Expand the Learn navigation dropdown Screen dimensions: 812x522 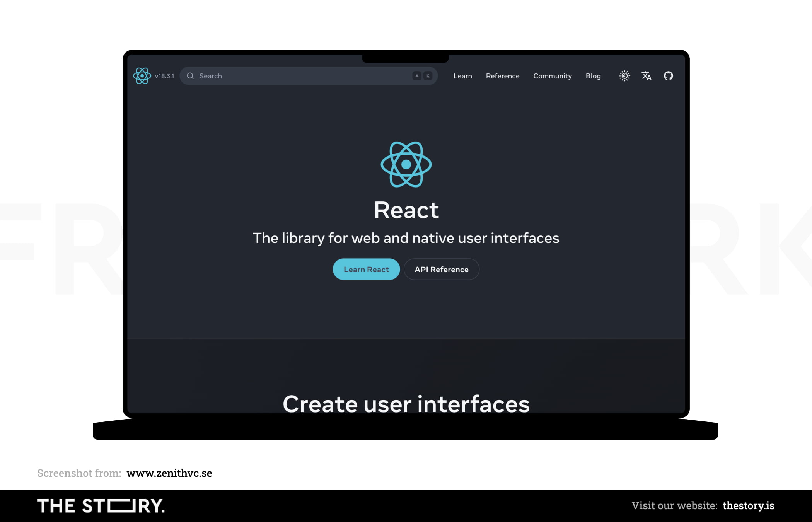[x=462, y=76]
